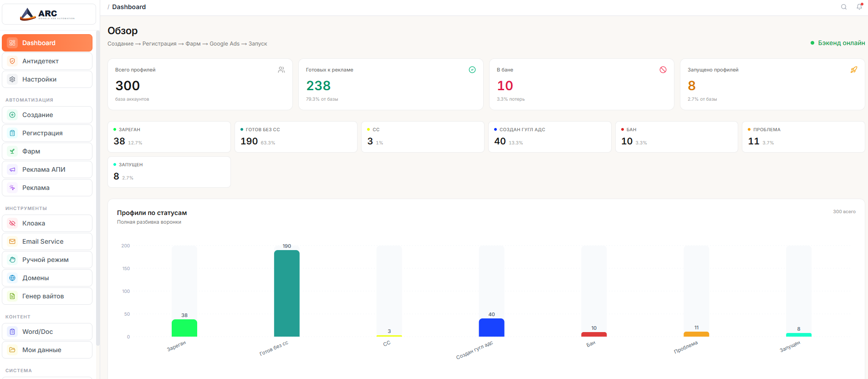The width and height of the screenshot is (868, 379).
Task: Switch to Ручной режим
Action: point(47,260)
